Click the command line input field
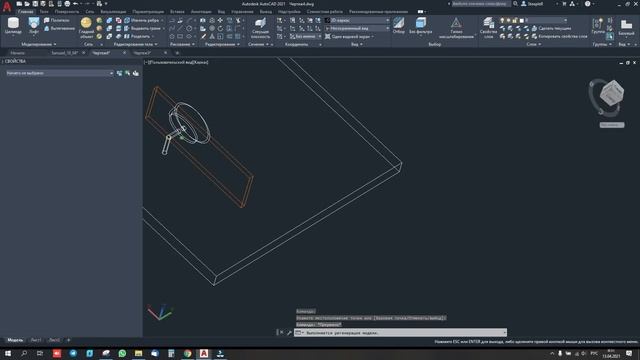This screenshot has height=360, width=640. [x=400, y=333]
